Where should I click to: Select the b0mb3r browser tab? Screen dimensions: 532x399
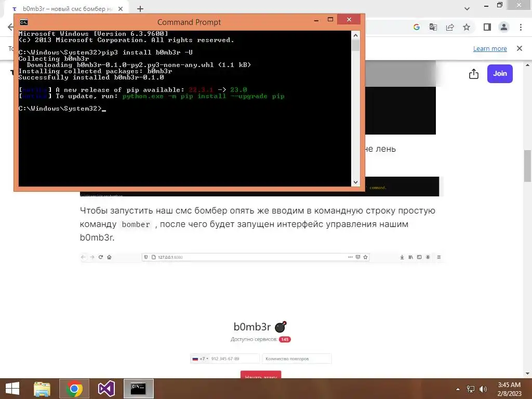coord(66,9)
